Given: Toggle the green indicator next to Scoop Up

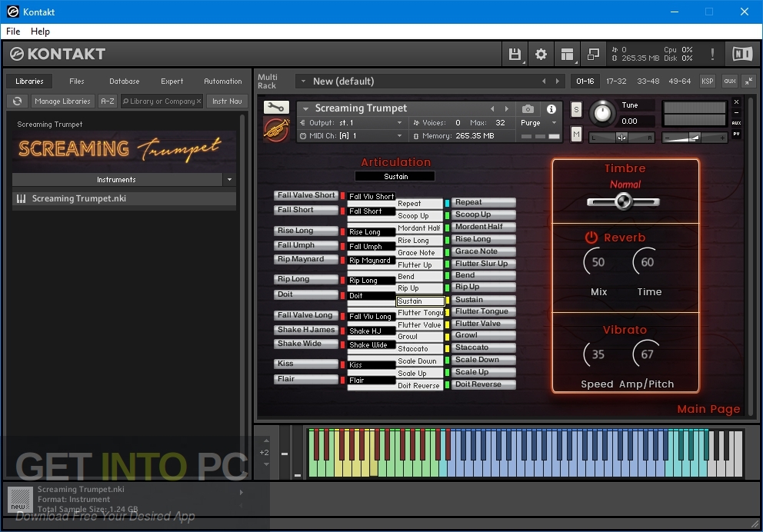Looking at the screenshot, I should click(x=447, y=215).
